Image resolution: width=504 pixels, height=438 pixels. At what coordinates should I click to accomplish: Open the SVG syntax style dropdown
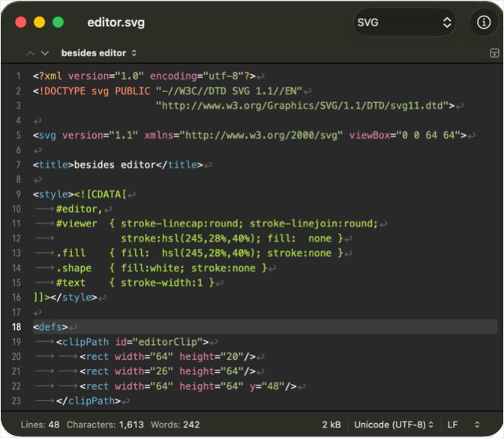405,22
